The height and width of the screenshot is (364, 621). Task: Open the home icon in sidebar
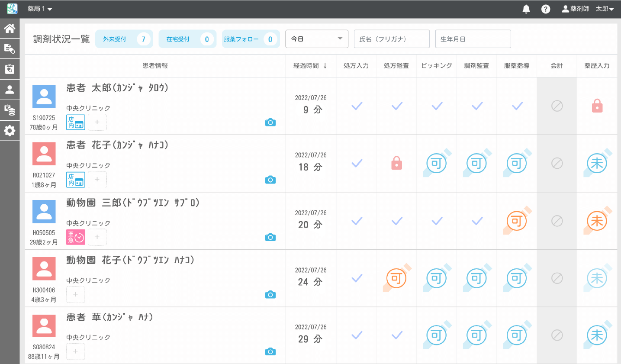point(10,29)
